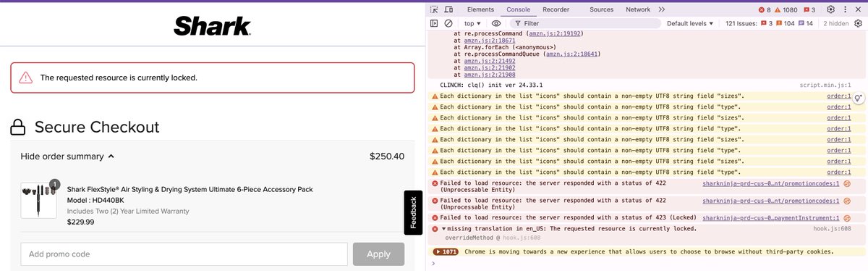Viewport: 868px width, 271px height.
Task: Click the Apply promo code button
Action: 378,254
